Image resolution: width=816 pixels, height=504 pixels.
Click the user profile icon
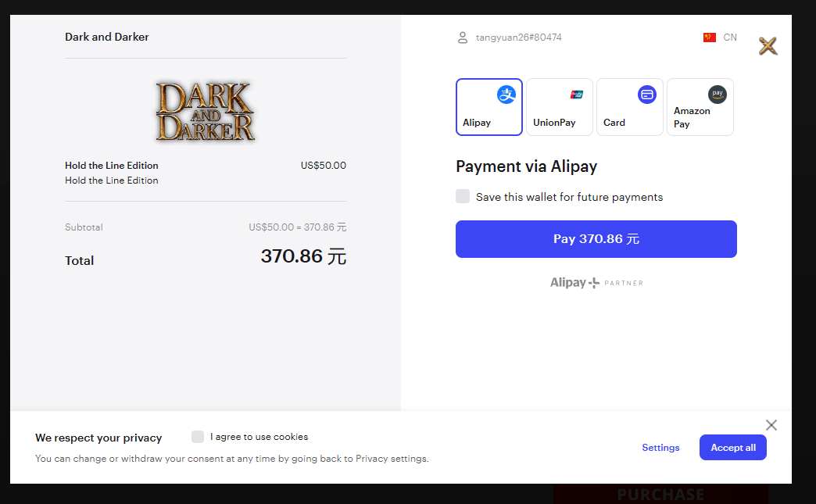463,38
